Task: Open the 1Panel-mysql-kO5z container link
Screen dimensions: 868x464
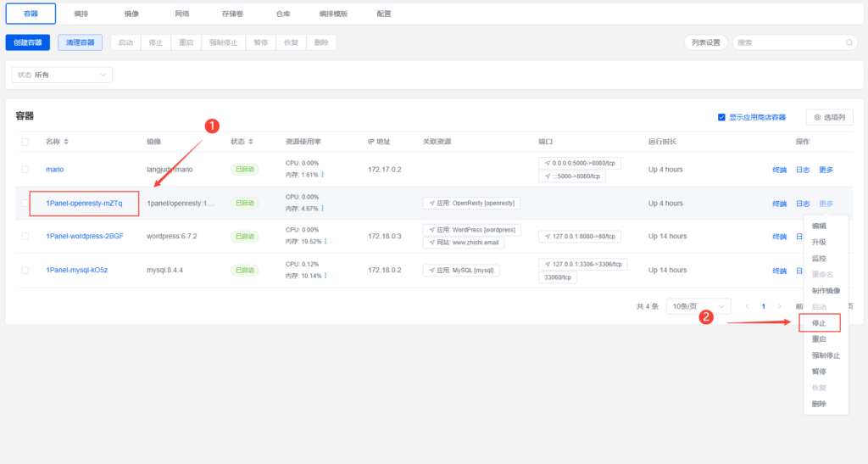Action: coord(76,271)
